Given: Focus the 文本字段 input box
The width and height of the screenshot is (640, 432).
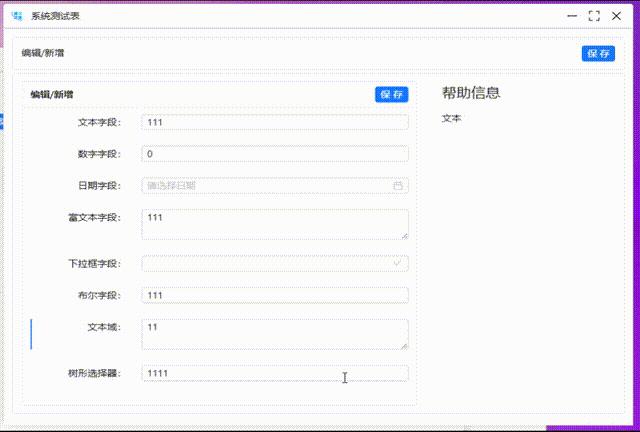Looking at the screenshot, I should point(275,122).
